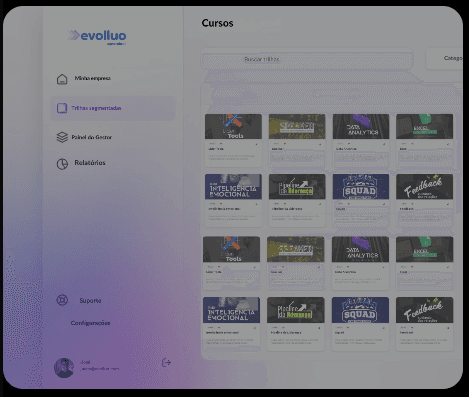The image size is (469, 397).
Task: Open upper Inteligência Emocional course thumbnail
Action: [x=233, y=186]
